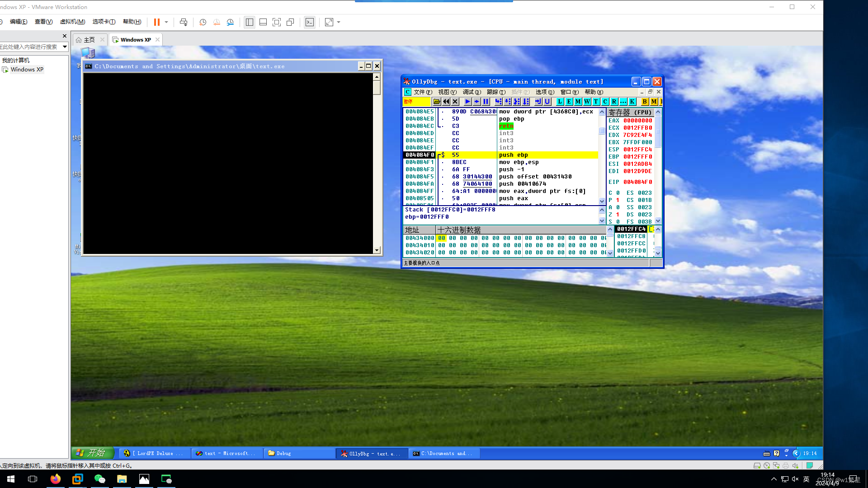Run the debugged program with the play icon
868x488 pixels.
tap(467, 102)
